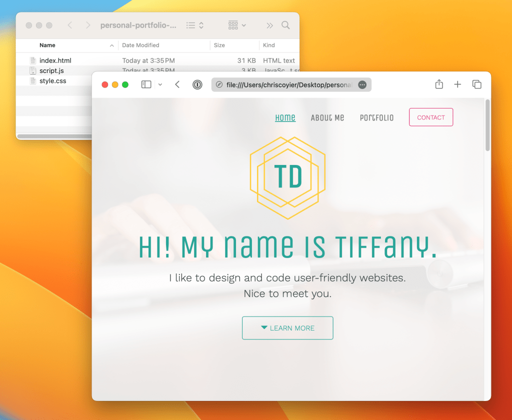Viewport: 512px width, 420px height.
Task: Click the Home navigation link
Action: (x=285, y=118)
